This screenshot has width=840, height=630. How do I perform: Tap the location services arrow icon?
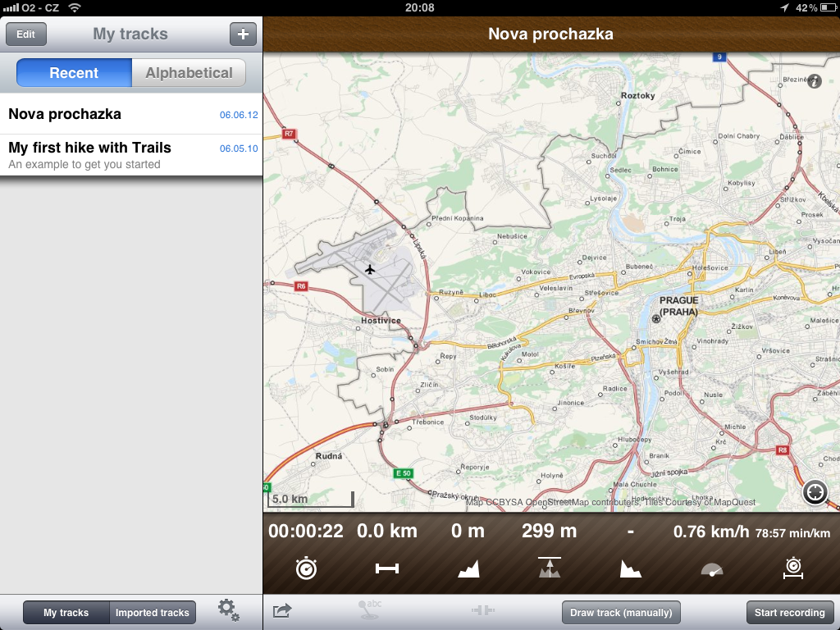784,7
